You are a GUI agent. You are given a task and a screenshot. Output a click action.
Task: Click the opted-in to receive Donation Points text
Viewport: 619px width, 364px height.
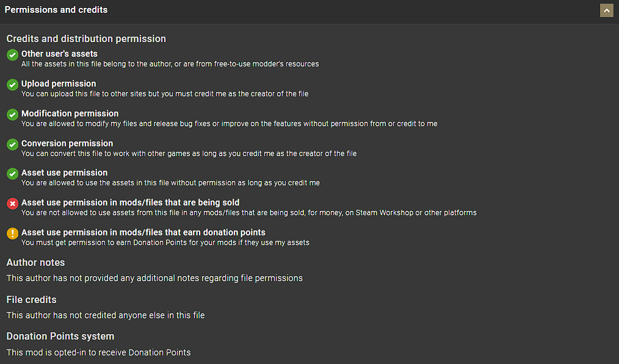coord(98,352)
